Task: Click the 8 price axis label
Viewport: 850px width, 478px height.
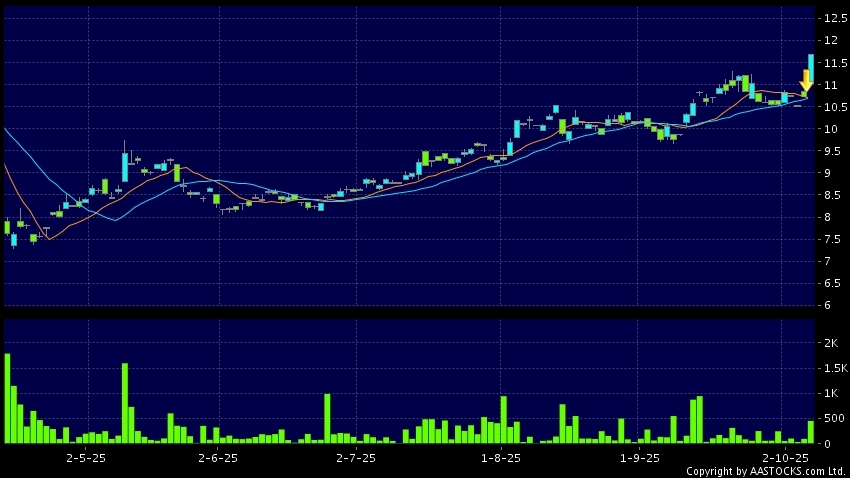Action: click(827, 217)
